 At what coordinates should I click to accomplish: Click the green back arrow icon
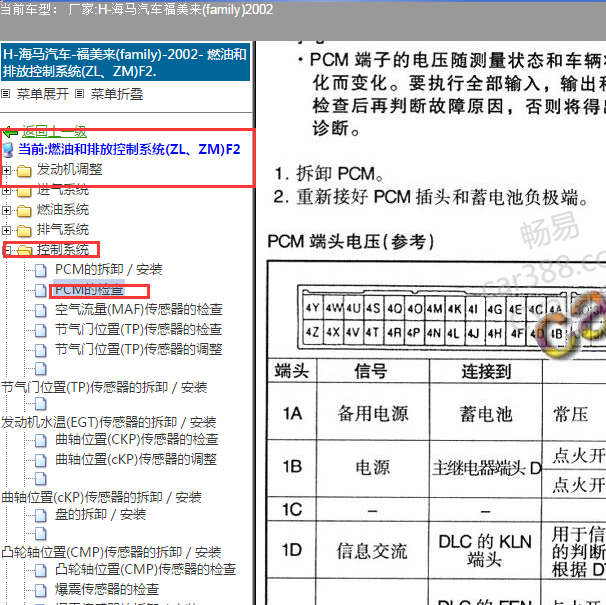(10, 132)
